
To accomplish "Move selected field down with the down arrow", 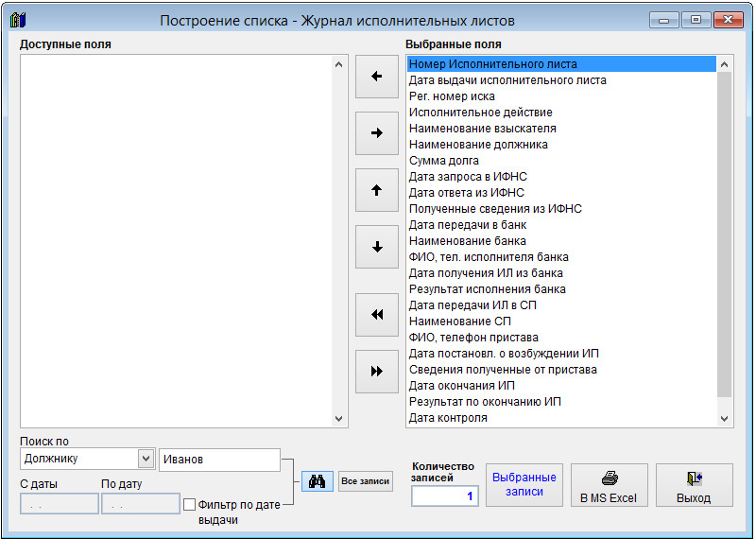I will pyautogui.click(x=376, y=247).
